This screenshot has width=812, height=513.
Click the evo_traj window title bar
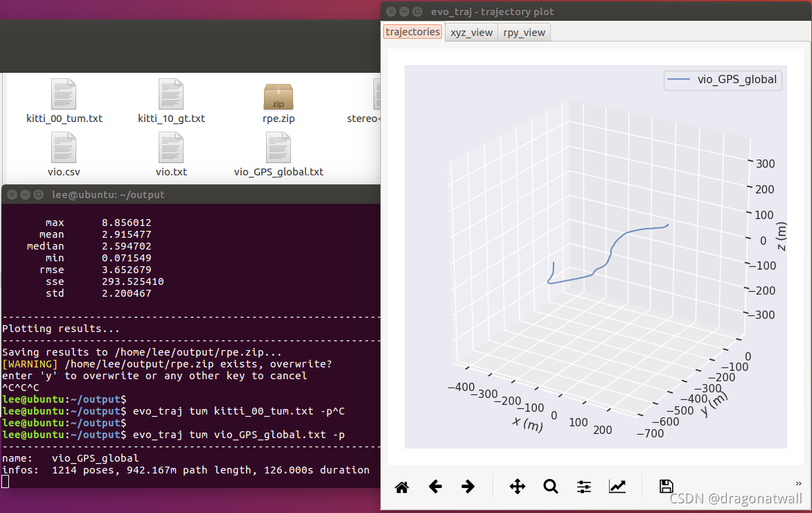596,11
